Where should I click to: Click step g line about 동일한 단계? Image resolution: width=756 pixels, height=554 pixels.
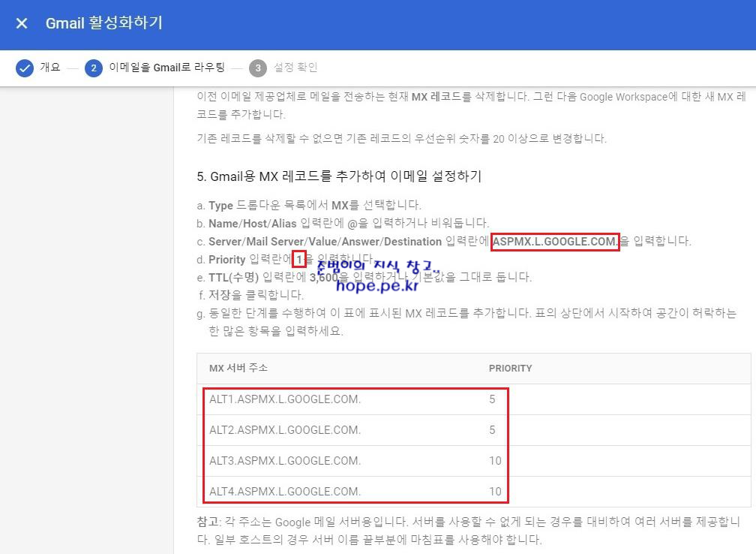tap(466, 322)
